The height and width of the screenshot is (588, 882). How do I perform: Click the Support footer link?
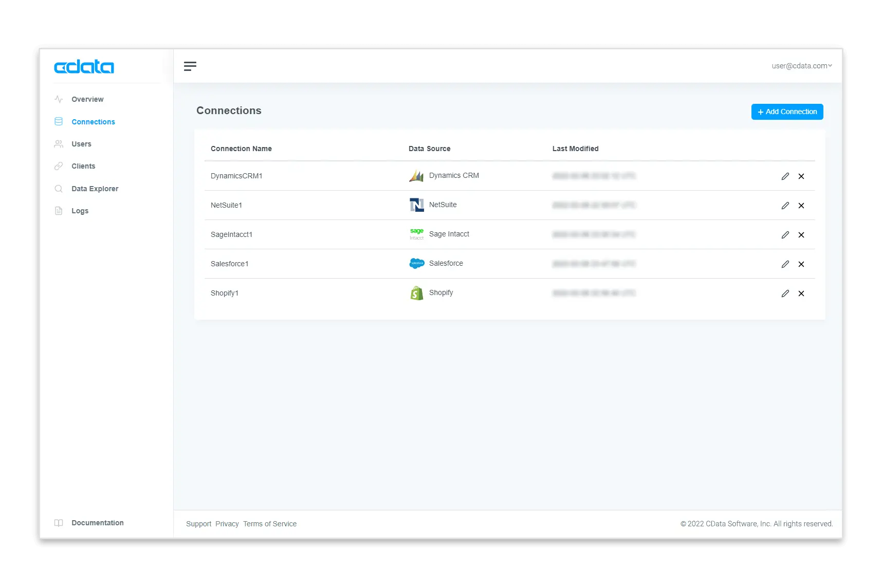coord(198,524)
